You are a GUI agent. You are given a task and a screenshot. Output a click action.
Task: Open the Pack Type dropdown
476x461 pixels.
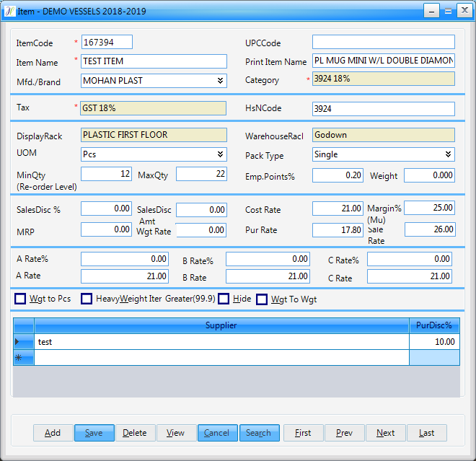(449, 154)
